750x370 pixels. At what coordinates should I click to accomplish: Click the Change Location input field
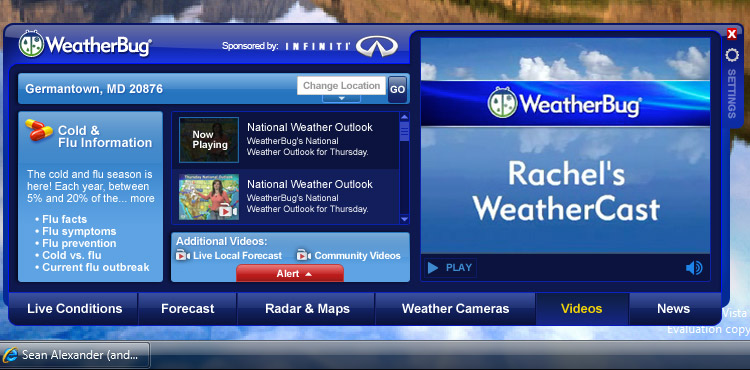click(341, 86)
